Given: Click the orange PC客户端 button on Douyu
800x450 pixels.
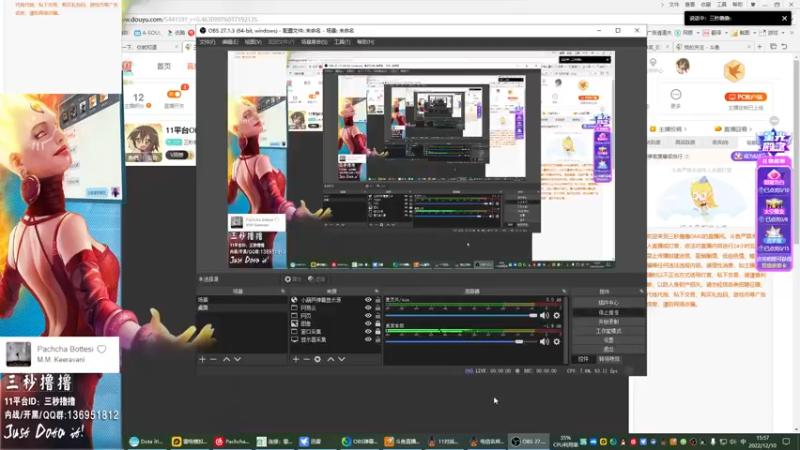Looking at the screenshot, I should pyautogui.click(x=746, y=97).
